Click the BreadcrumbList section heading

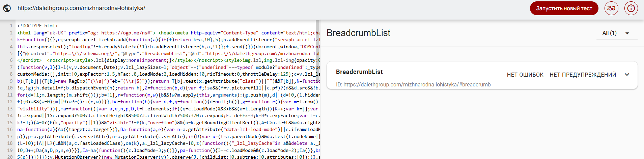pos(358,33)
